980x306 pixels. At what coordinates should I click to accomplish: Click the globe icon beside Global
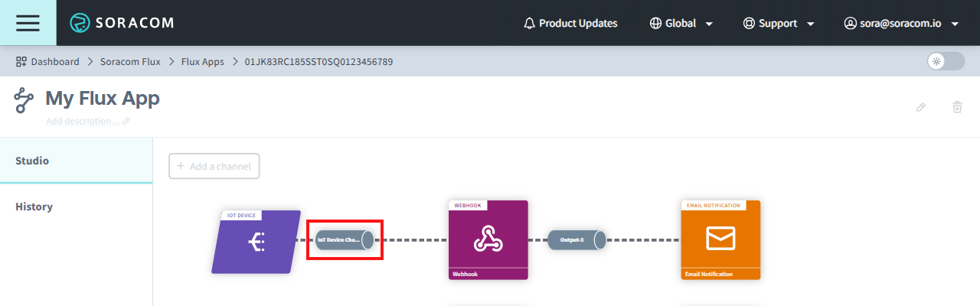(655, 23)
